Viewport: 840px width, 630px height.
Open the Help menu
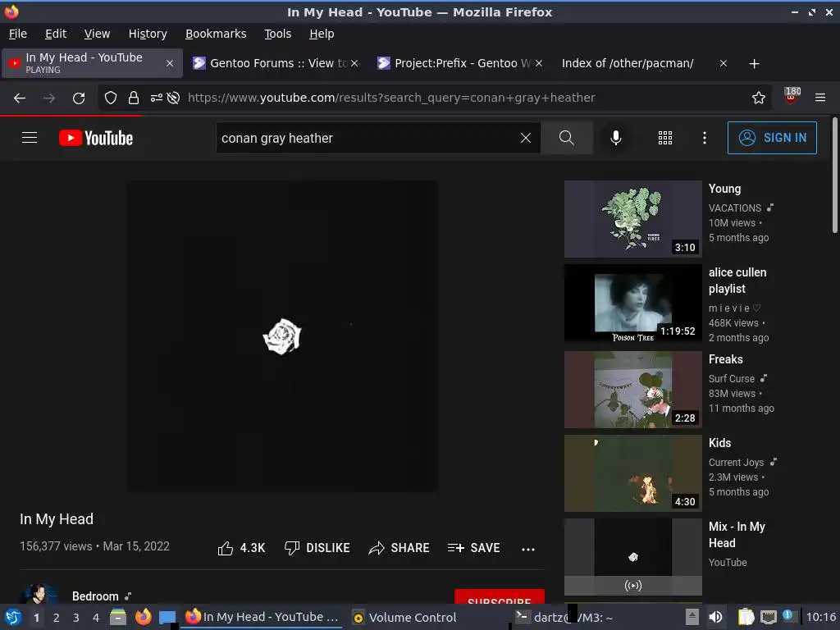point(322,34)
